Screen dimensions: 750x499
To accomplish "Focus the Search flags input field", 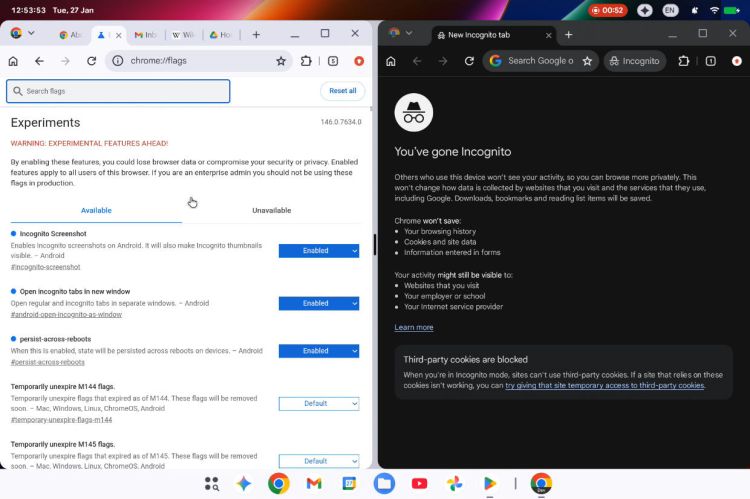I will click(118, 91).
